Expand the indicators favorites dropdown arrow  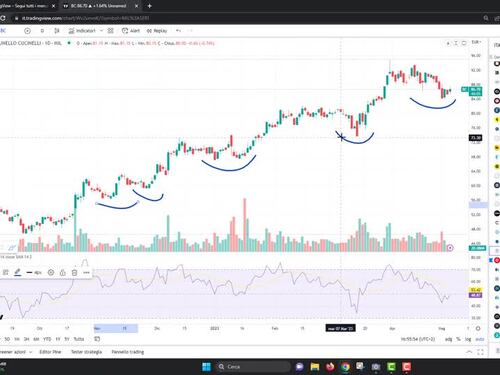101,31
